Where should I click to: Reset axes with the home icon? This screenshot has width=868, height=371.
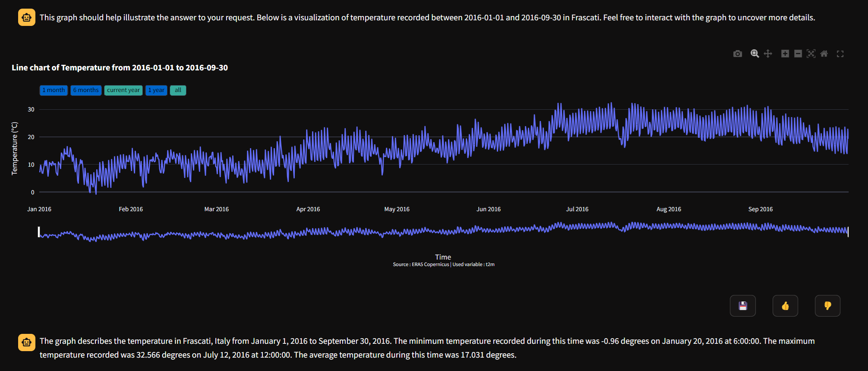click(x=824, y=54)
